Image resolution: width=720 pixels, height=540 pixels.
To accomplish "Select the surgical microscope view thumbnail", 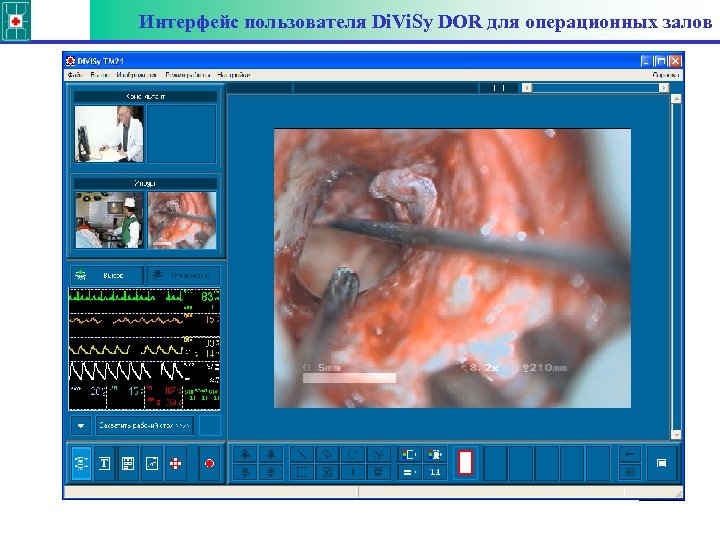I will pyautogui.click(x=182, y=220).
